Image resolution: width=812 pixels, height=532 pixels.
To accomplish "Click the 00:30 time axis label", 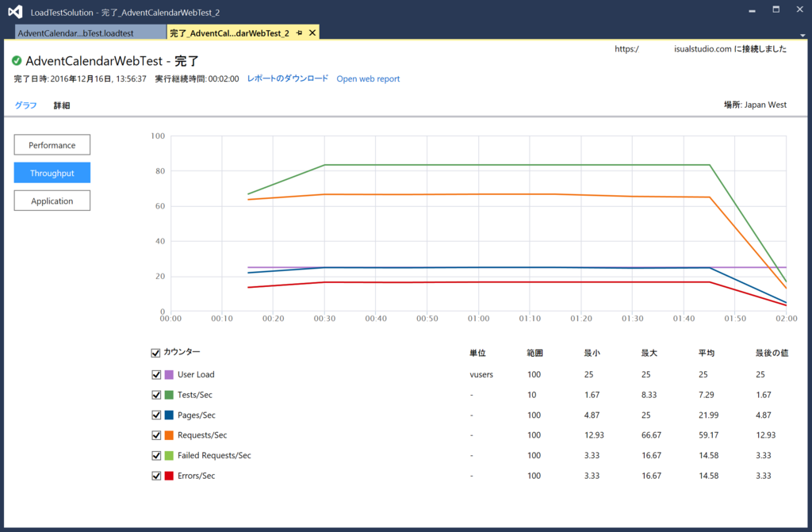I will (x=324, y=319).
